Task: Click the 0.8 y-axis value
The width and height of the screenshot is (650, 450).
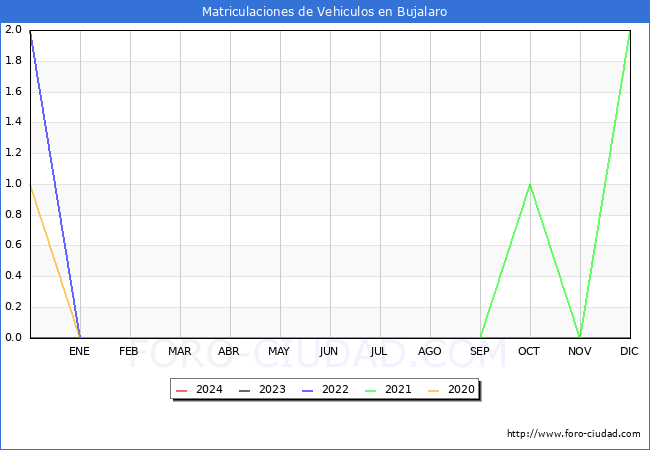Action: tap(13, 214)
